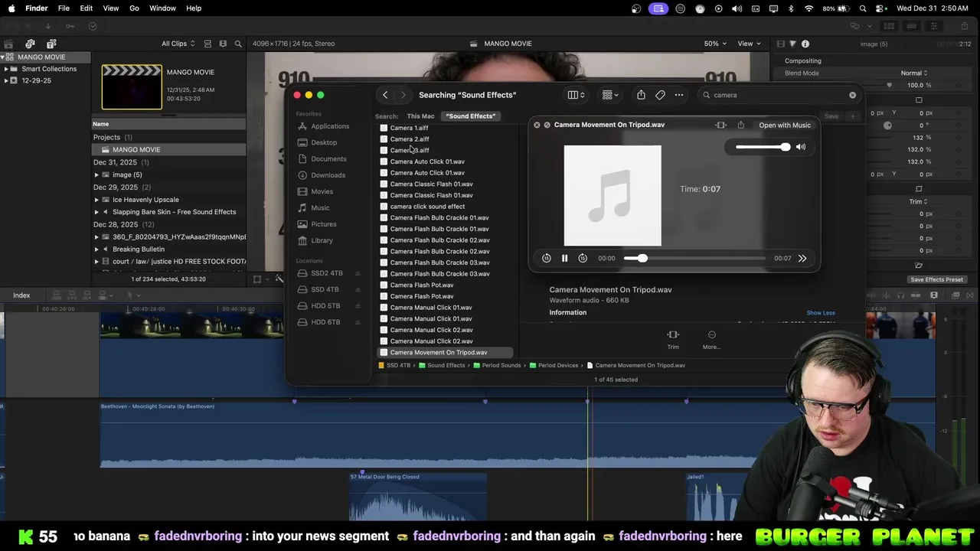Skip forward 15 seconds in the preview
The height and width of the screenshot is (551, 980).
point(583,259)
